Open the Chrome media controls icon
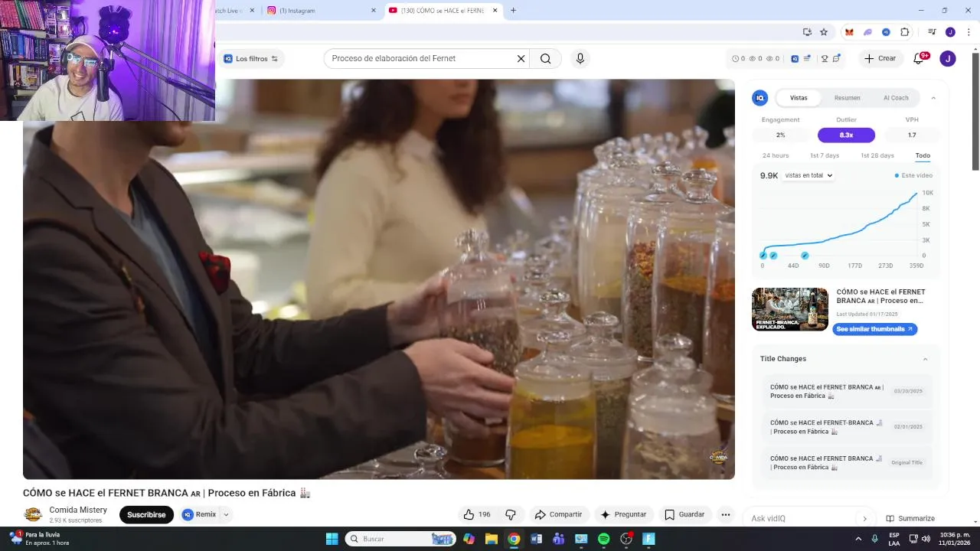 932,32
